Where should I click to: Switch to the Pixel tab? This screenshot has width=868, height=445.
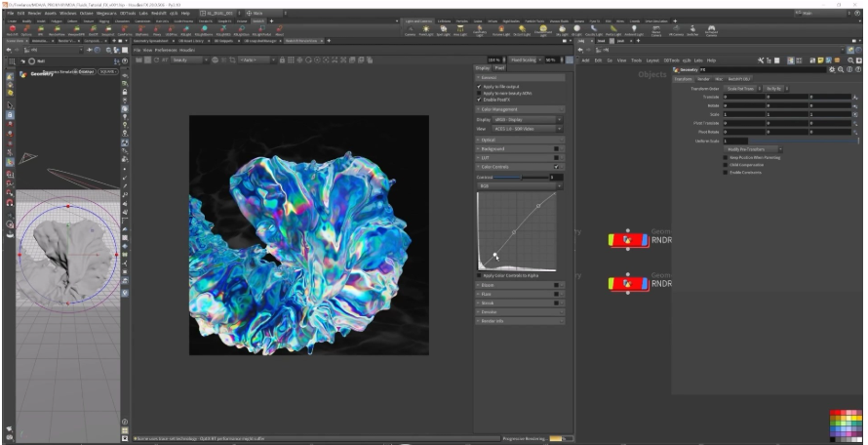click(x=499, y=68)
